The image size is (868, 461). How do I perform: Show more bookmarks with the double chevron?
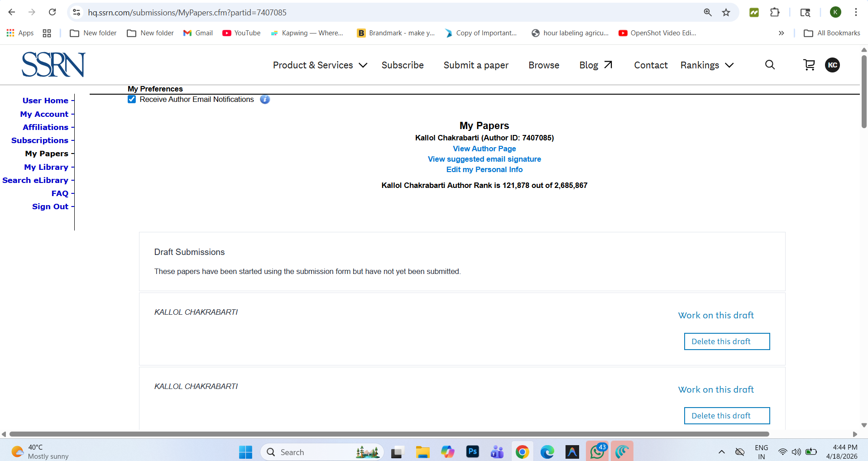781,33
